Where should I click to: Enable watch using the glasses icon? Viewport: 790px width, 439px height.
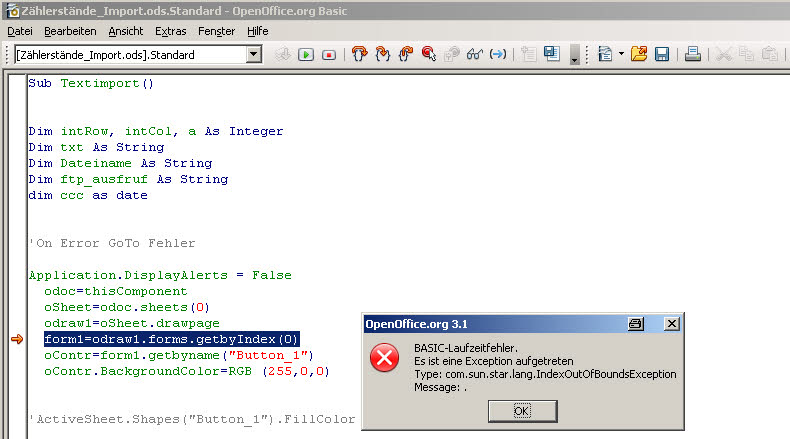pyautogui.click(x=475, y=54)
